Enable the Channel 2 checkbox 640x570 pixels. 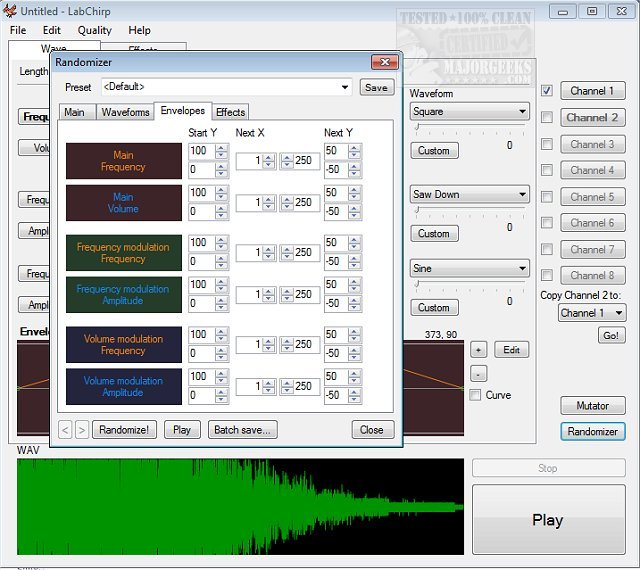pos(547,117)
